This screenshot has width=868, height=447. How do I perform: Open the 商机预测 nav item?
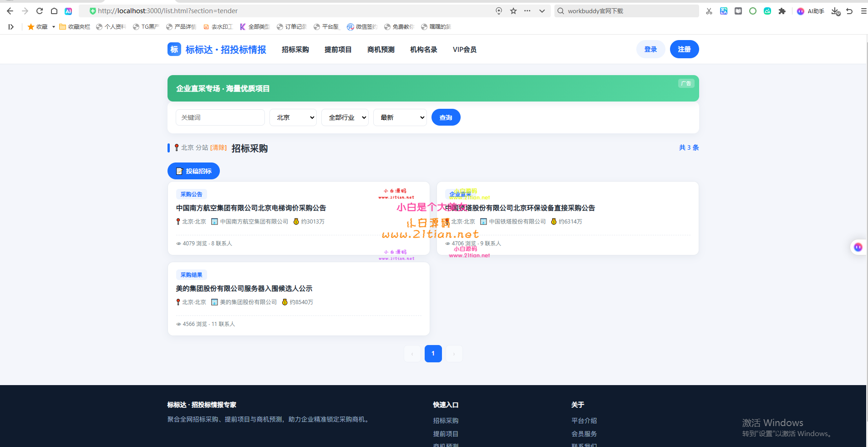[381, 50]
